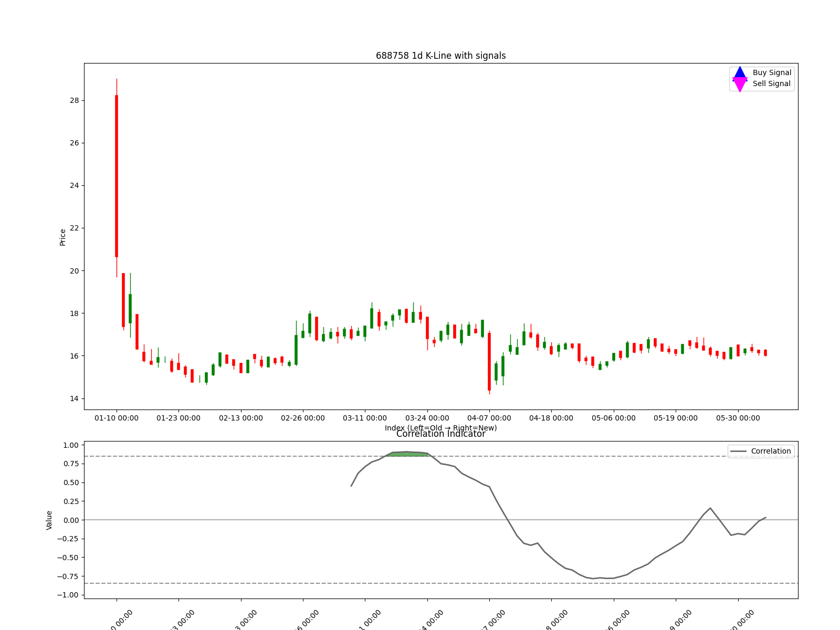
Task: Click the 18 price tick label
Action: click(x=75, y=313)
